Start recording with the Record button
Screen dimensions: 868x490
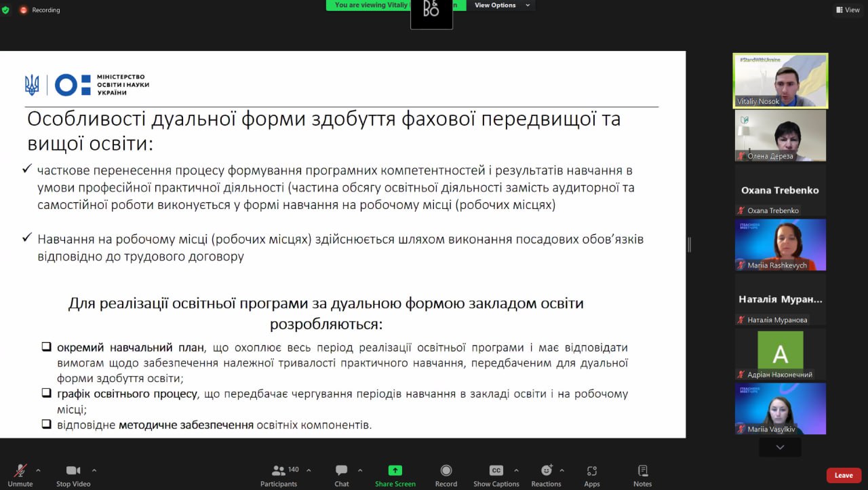(446, 475)
